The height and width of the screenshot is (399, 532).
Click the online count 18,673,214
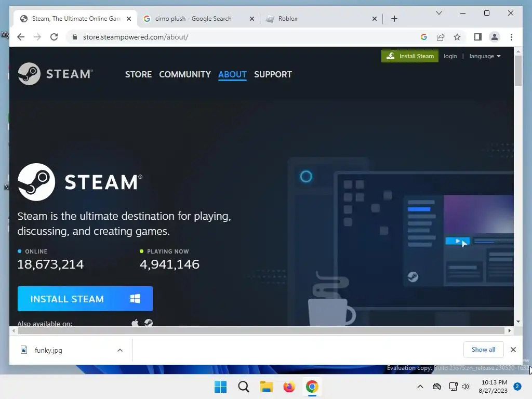[x=50, y=264]
